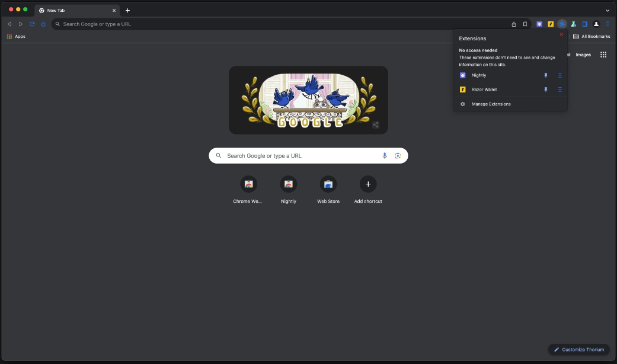Unpin the Razor Wallet extension
The height and width of the screenshot is (364, 617).
coord(546,90)
